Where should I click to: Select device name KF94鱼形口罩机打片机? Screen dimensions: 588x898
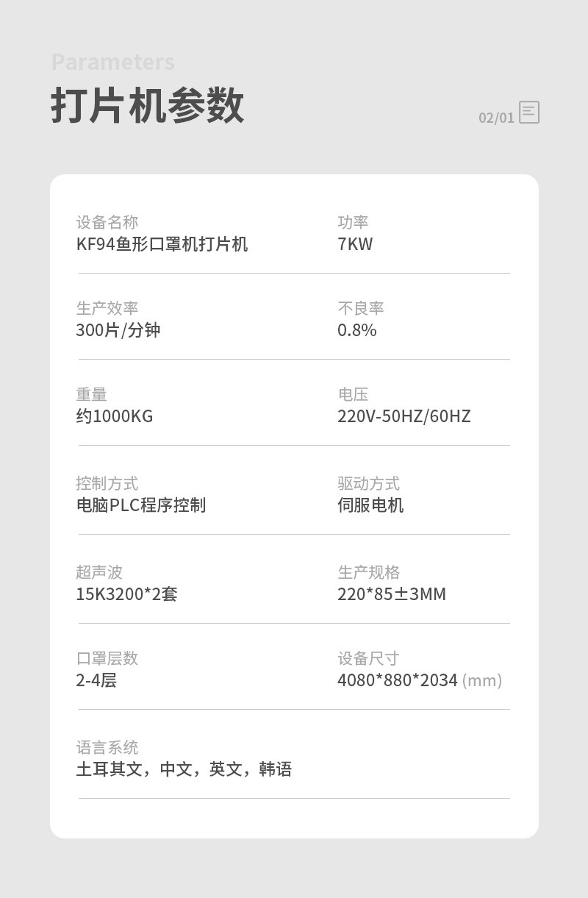162,244
